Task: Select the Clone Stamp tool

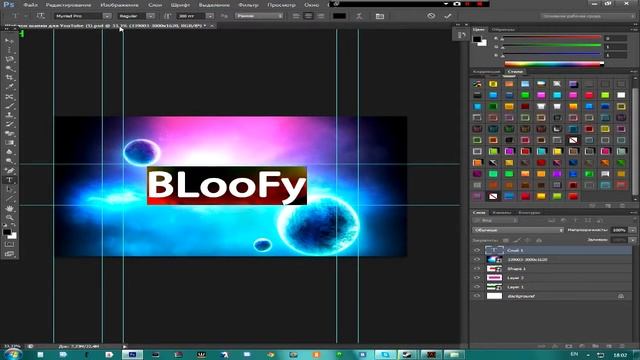Action: click(x=9, y=115)
